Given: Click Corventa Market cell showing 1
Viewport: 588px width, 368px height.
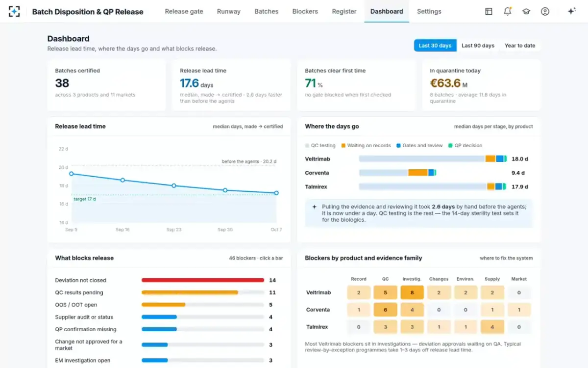Looking at the screenshot, I should click(519, 310).
